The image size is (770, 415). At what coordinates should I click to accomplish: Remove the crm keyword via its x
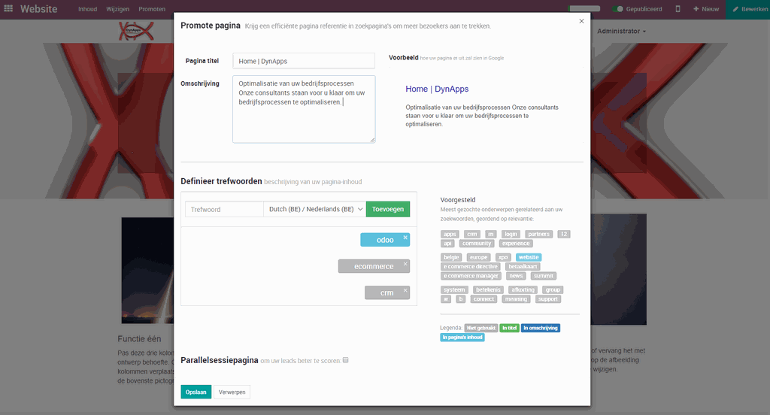point(405,290)
